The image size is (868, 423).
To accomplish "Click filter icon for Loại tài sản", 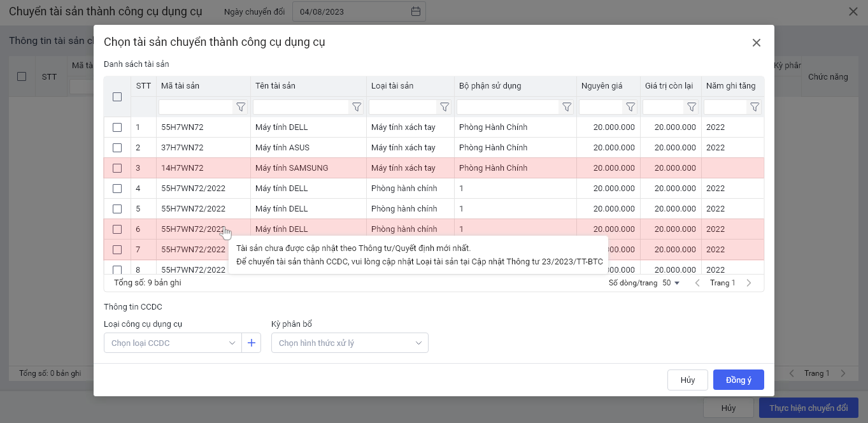I will [445, 107].
